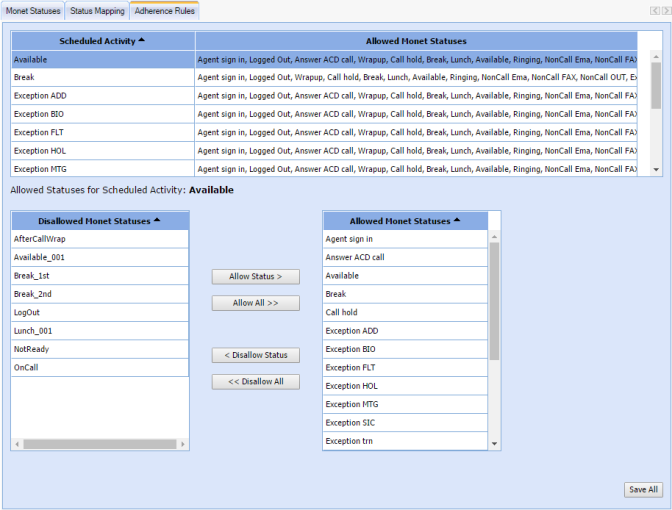Image resolution: width=672 pixels, height=510 pixels.
Task: Sort the Disallowed Monet Statuses column
Action: [x=99, y=220]
